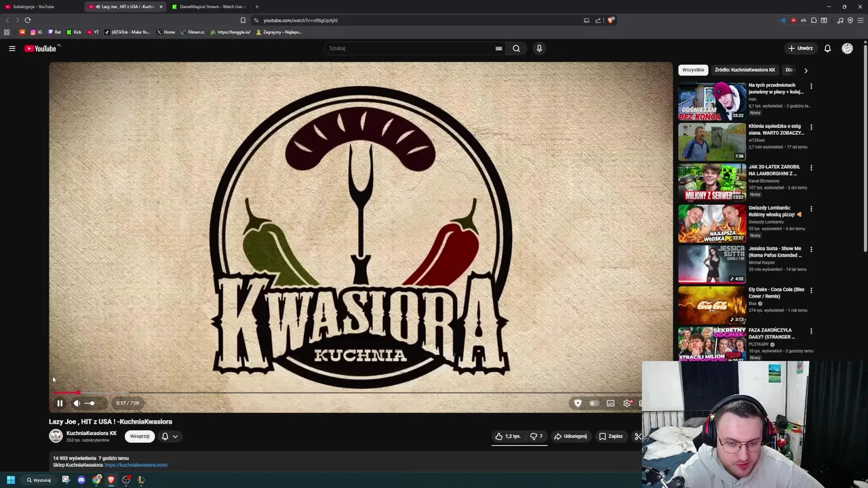Open options menu for 'Ely Oaks' video
This screenshot has height=488, width=868.
coord(811,290)
